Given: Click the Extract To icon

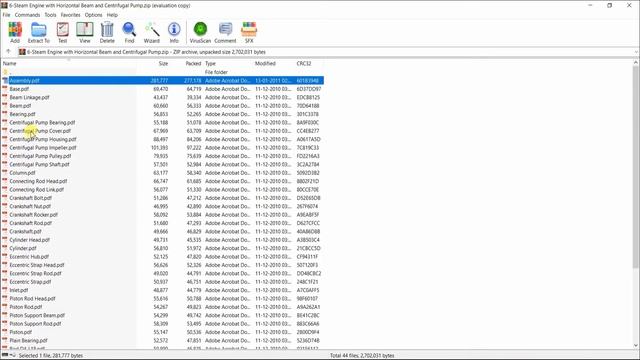Looking at the screenshot, I should click(39, 33).
